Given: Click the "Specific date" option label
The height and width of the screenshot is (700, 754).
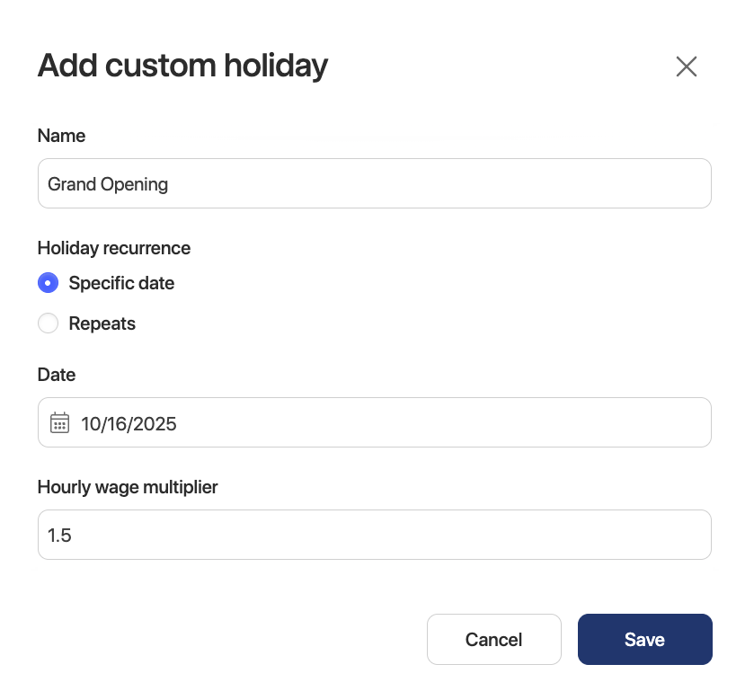Looking at the screenshot, I should (x=121, y=283).
